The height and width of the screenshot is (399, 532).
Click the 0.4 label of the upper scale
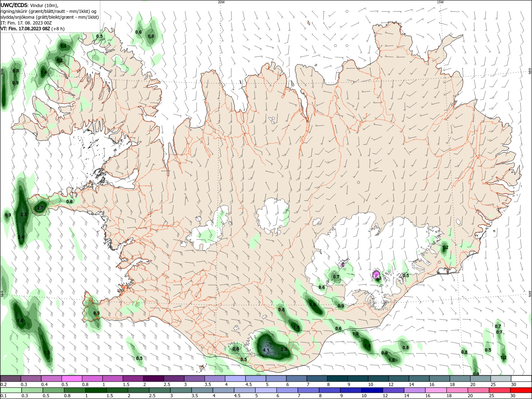coord(44,384)
